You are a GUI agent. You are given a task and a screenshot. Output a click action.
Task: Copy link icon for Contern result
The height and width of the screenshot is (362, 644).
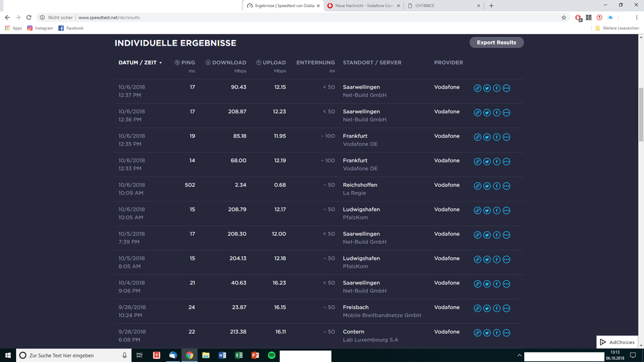(477, 333)
